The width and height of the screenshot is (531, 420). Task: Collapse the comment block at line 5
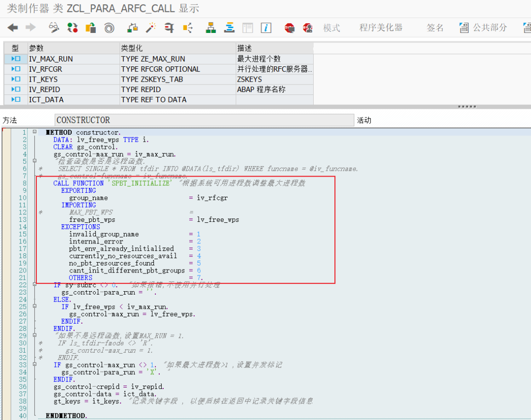coord(34,161)
